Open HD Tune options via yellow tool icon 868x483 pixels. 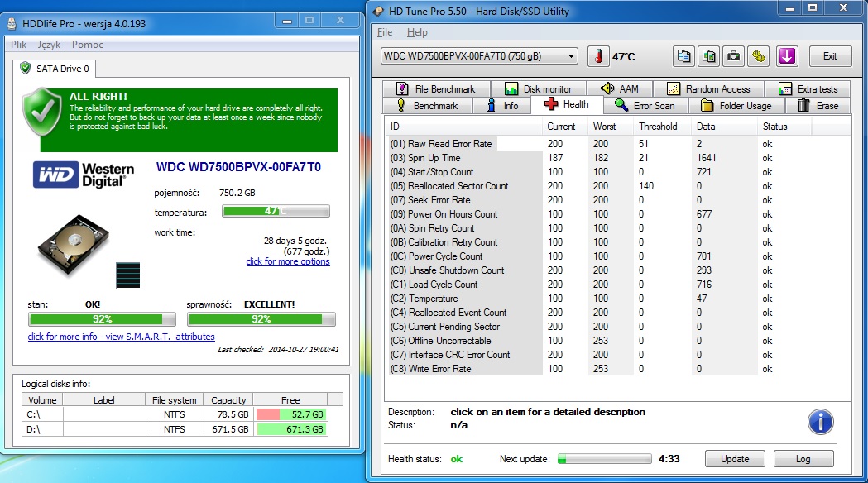759,56
